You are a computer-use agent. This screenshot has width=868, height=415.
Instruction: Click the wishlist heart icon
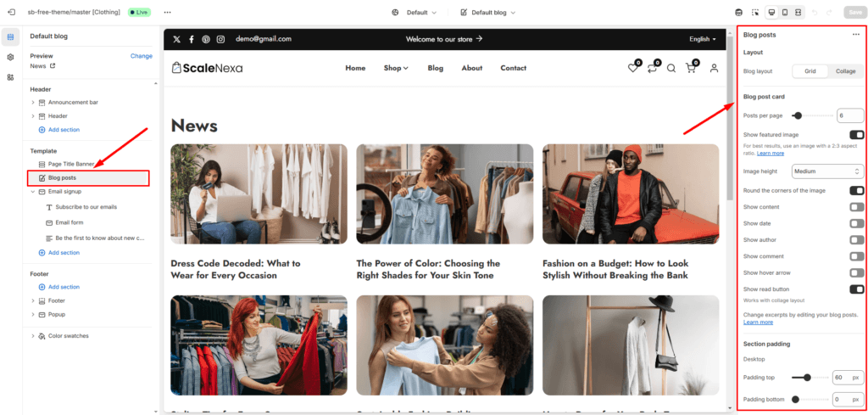pyautogui.click(x=632, y=69)
